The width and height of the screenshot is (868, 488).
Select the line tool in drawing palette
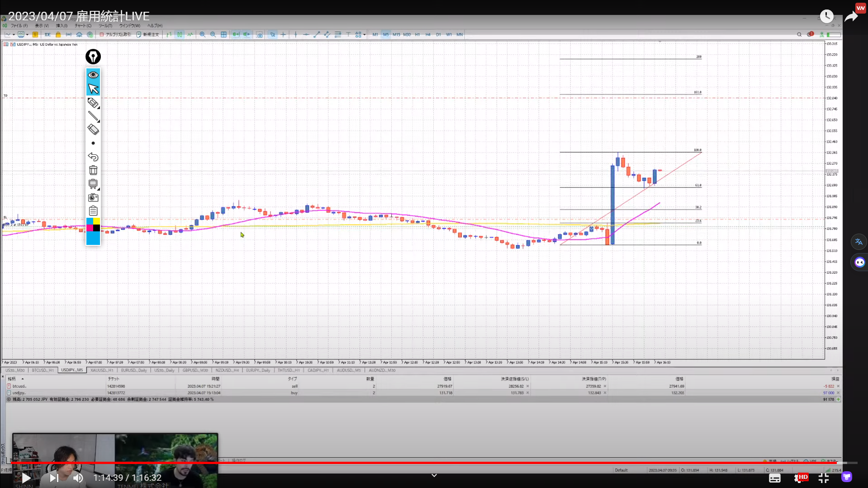tap(93, 116)
